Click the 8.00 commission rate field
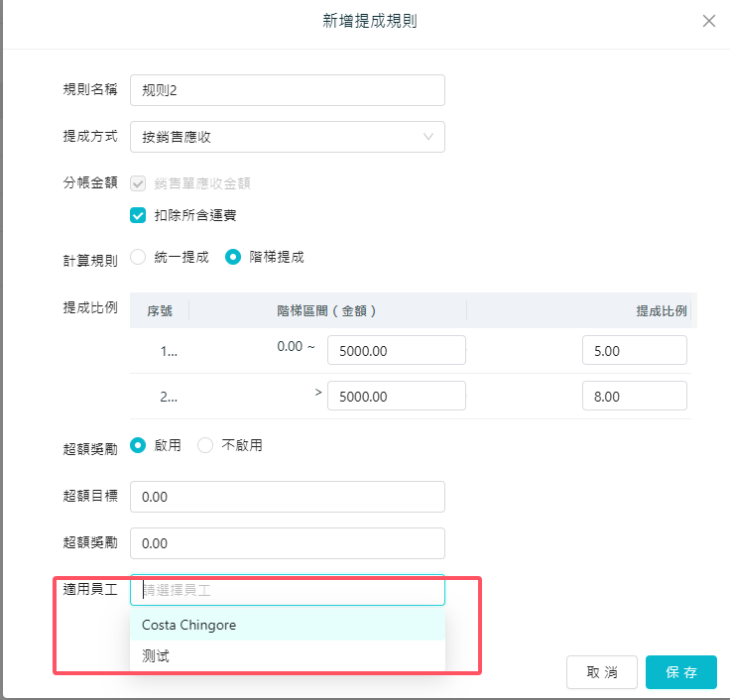730x700 pixels. tap(635, 396)
